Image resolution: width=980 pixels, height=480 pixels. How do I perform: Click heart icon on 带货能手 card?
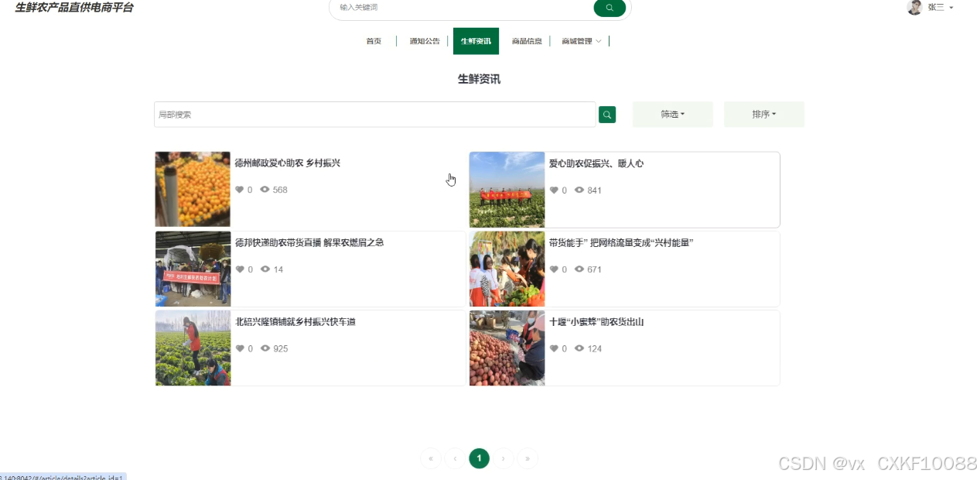(x=554, y=269)
